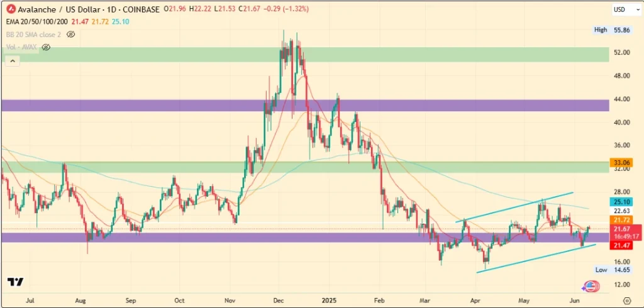Open the USD currency dropdown
Image resolution: width=644 pixels, height=308 pixels.
point(626,9)
